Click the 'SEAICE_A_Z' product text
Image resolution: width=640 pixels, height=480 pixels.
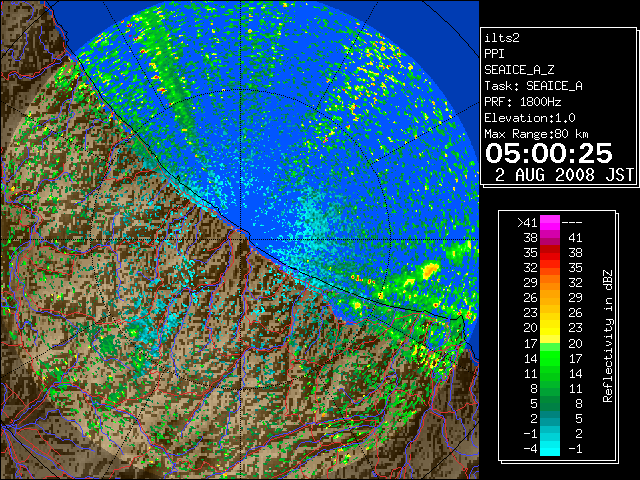[x=519, y=70]
